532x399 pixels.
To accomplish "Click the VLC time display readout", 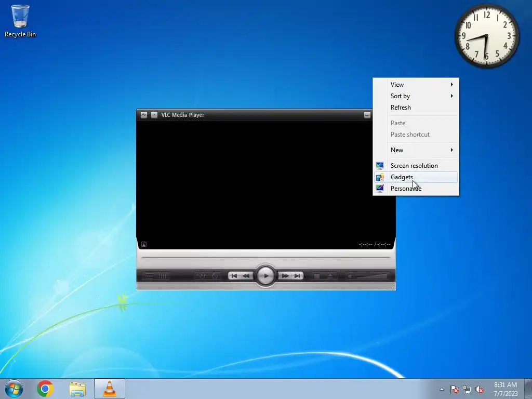I will pos(375,244).
